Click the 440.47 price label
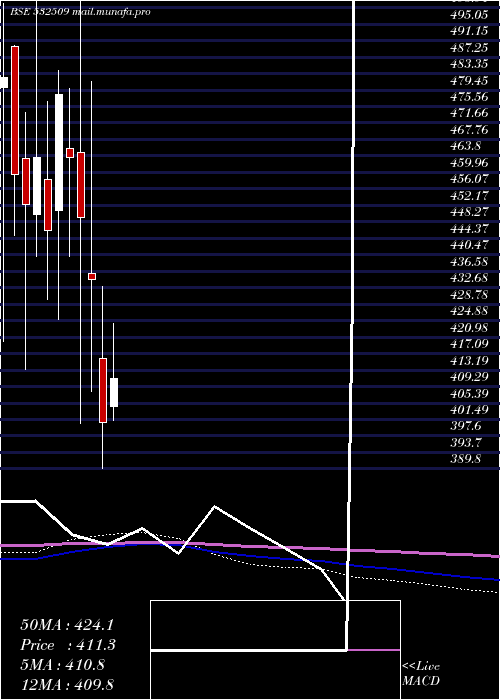Screen dimensions: 500x700 (469, 245)
